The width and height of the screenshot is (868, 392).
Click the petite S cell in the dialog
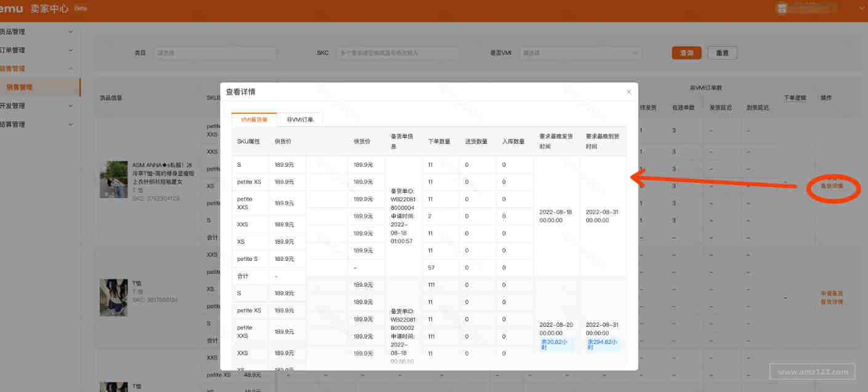tap(249, 259)
